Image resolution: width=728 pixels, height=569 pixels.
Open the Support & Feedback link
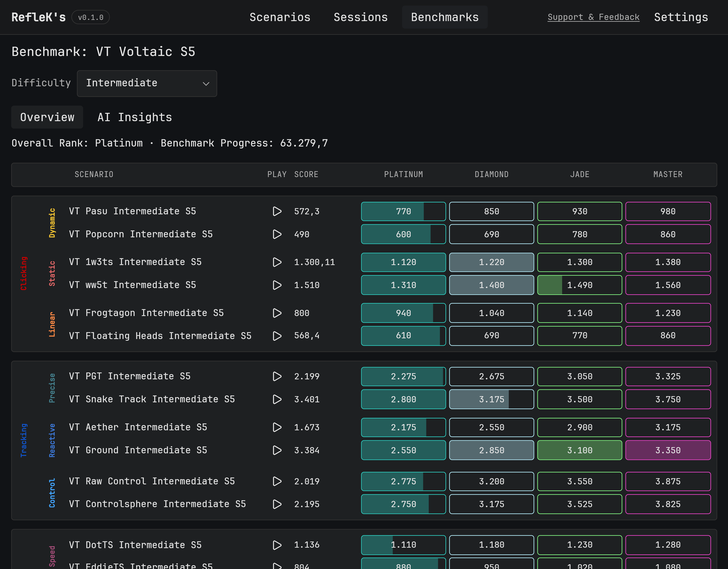point(593,17)
